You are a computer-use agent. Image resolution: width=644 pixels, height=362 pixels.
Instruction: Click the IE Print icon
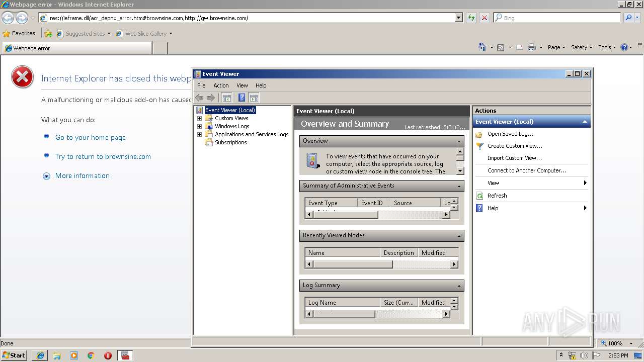tap(533, 47)
